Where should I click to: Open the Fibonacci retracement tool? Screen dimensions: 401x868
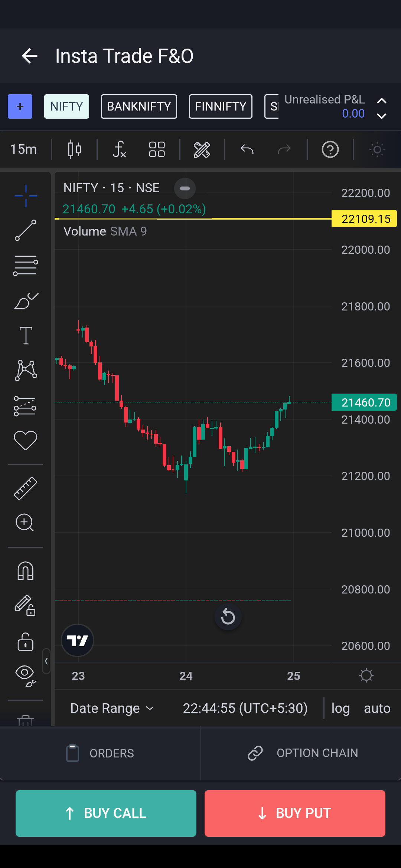[26, 266]
